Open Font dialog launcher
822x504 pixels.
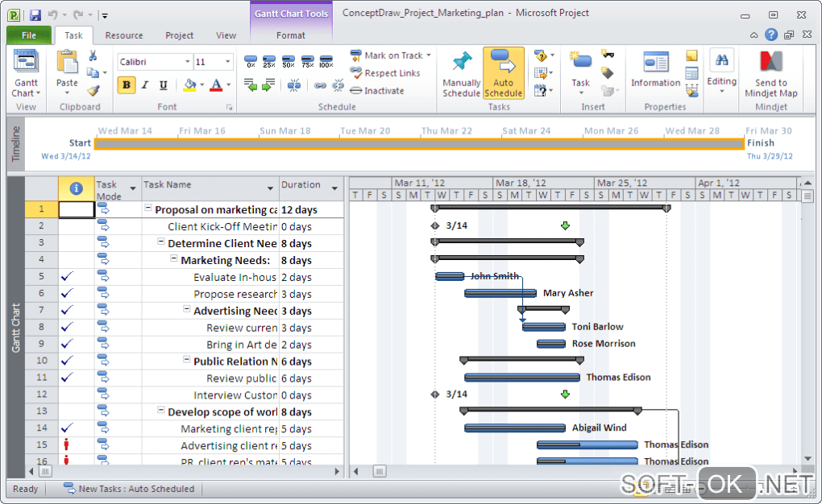(x=229, y=107)
